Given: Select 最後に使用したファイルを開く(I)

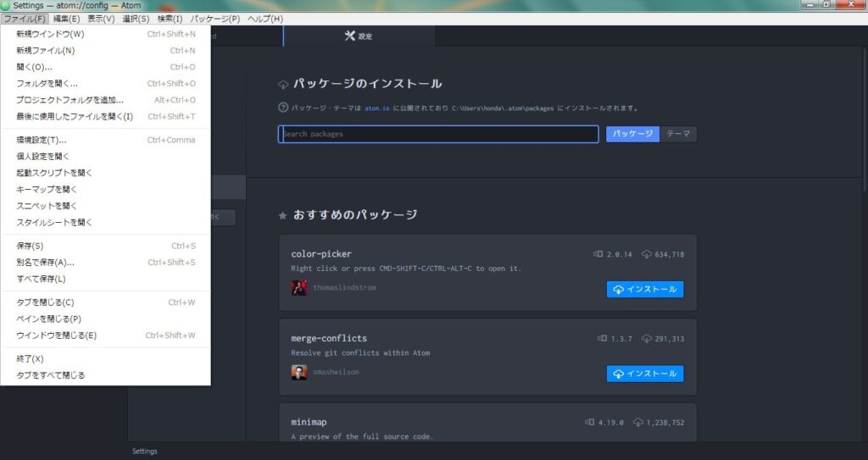Looking at the screenshot, I should 106,117.
